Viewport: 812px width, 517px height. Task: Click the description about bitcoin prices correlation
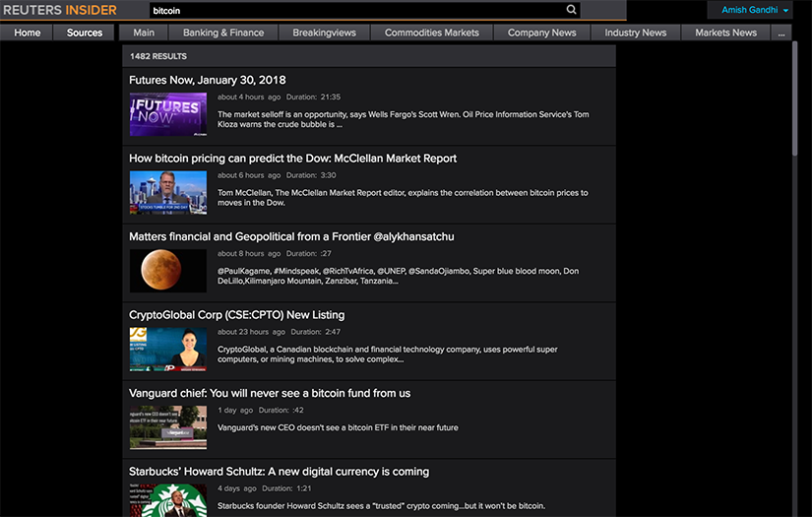pos(403,197)
